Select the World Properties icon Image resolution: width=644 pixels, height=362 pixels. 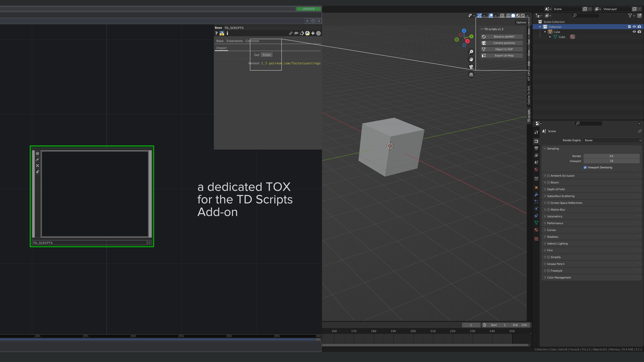click(536, 169)
